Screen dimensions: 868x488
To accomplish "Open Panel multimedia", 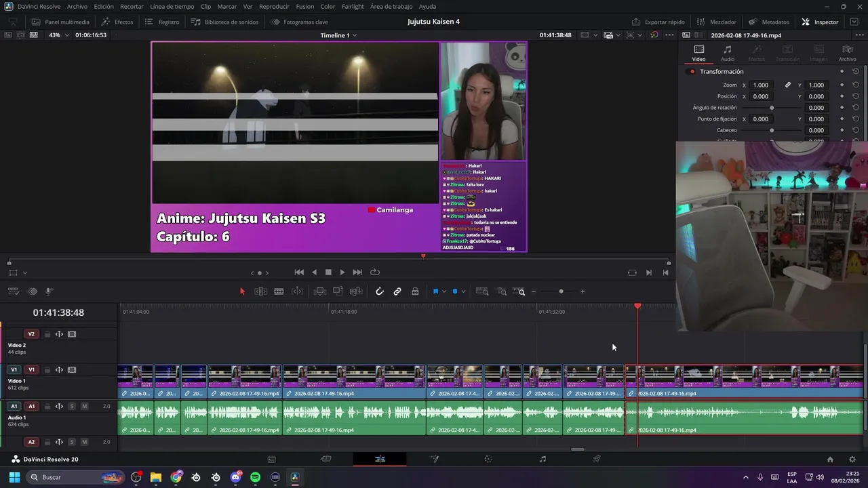I will coord(59,22).
